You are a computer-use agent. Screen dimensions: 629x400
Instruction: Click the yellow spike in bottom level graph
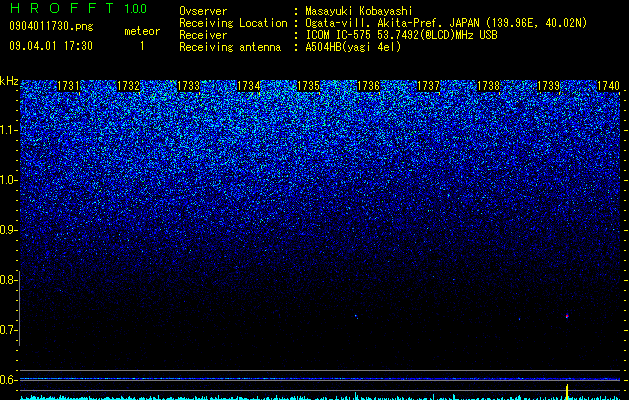coord(567,392)
